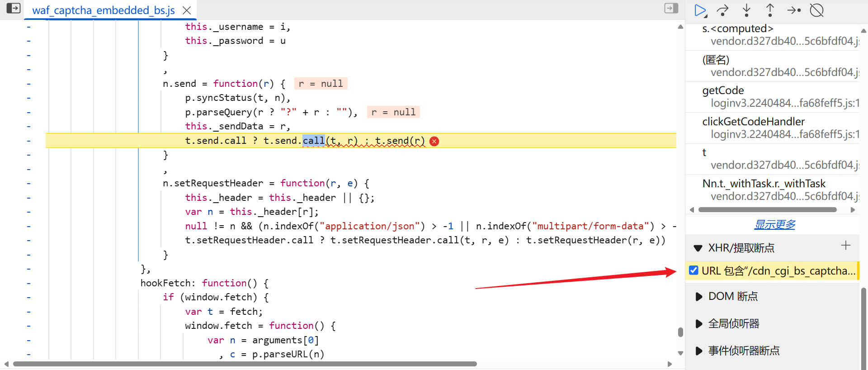868x370 pixels.
Task: Click the this._password = u line
Action: tap(235, 41)
